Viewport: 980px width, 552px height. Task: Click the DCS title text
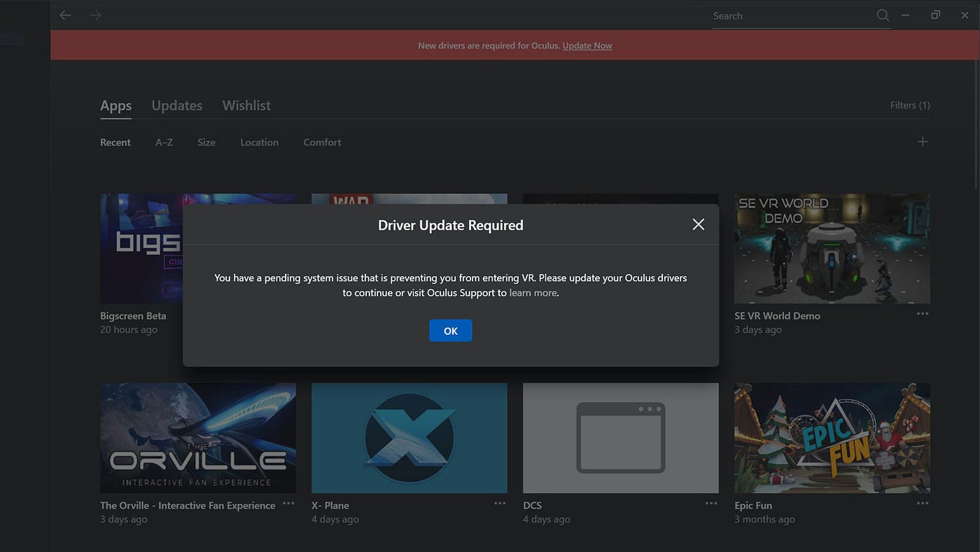(532, 506)
